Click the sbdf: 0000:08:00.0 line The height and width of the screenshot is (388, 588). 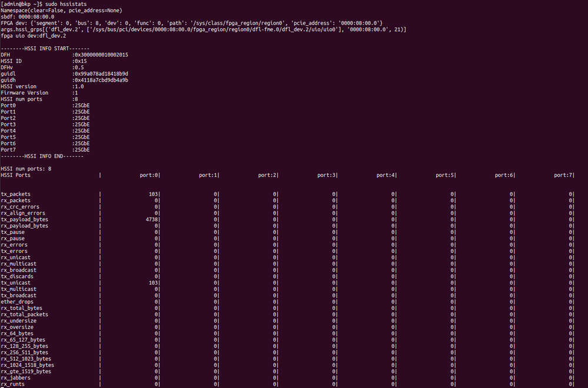pos(27,17)
